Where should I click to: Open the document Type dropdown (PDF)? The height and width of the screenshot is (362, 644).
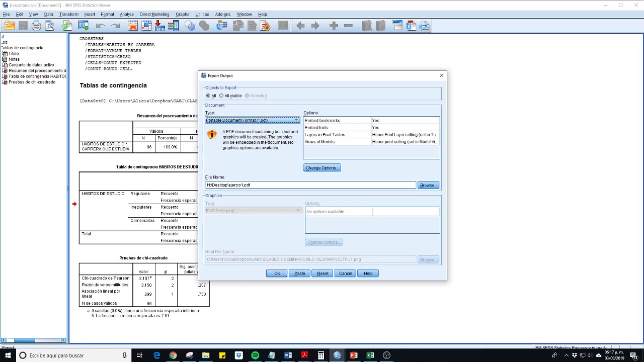(253, 120)
